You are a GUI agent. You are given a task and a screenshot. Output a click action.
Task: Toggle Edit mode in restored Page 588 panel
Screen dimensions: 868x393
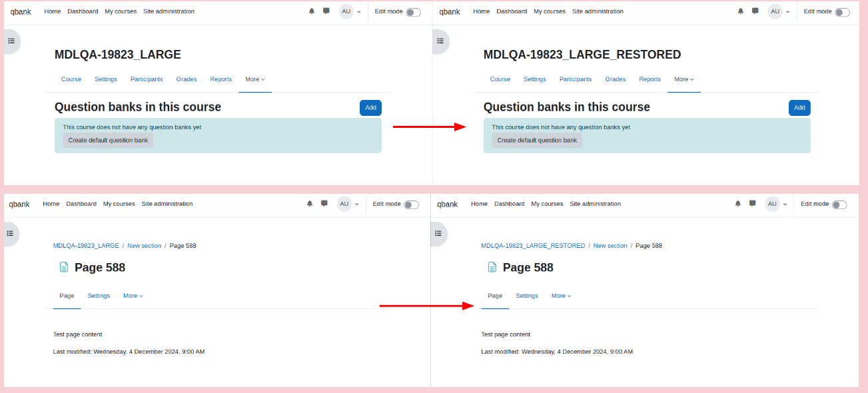click(839, 204)
